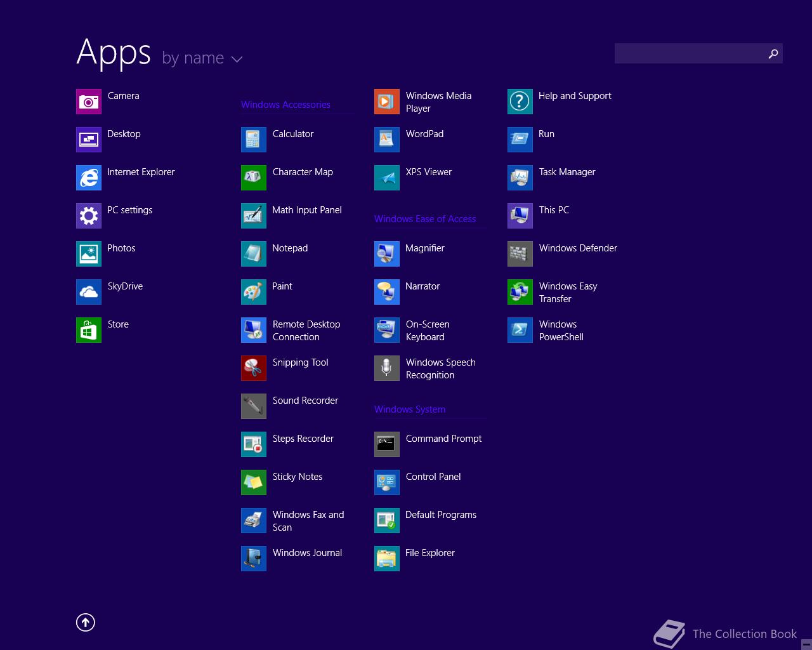The image size is (812, 650).
Task: Open the Command Prompt icon
Action: (387, 444)
